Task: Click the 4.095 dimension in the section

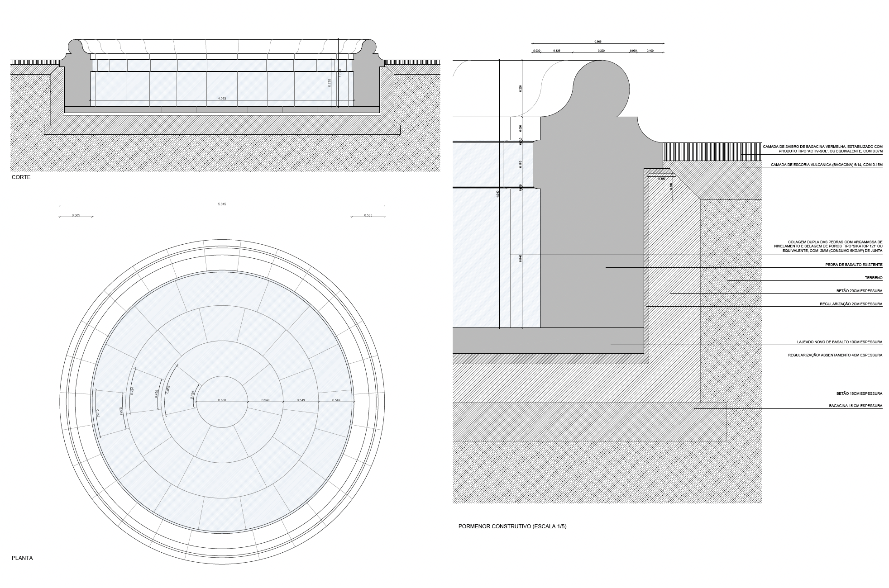Action: point(222,98)
